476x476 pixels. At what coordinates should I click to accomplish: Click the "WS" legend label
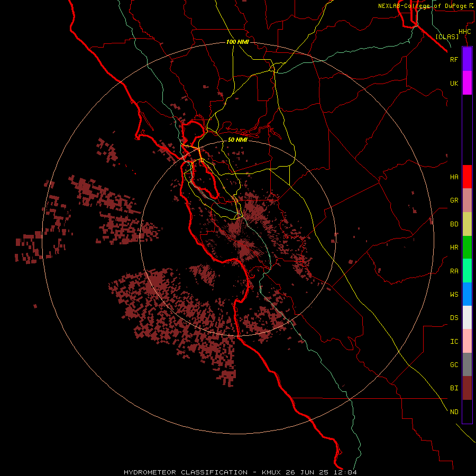pyautogui.click(x=454, y=294)
